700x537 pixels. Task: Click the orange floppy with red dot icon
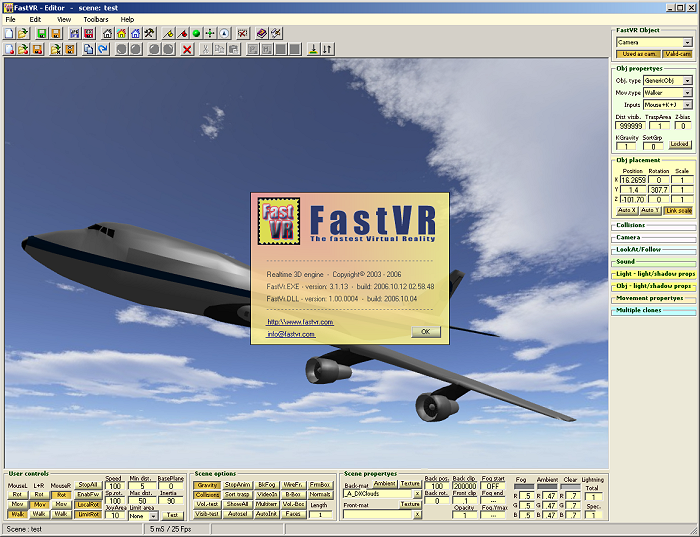tap(38, 49)
